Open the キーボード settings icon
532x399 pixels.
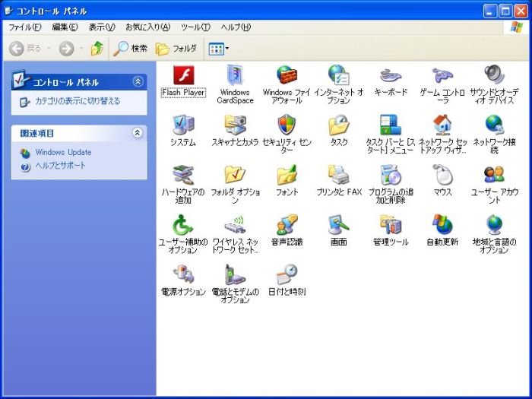[x=391, y=76]
